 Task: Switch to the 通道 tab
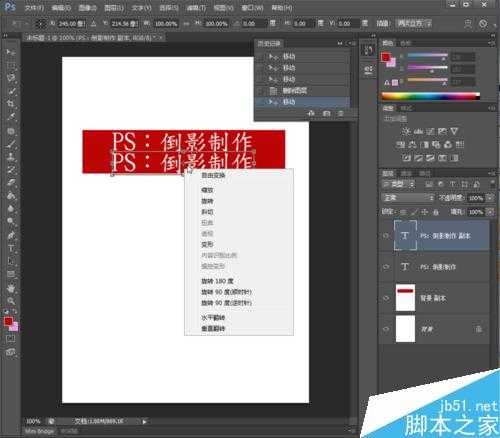(406, 173)
